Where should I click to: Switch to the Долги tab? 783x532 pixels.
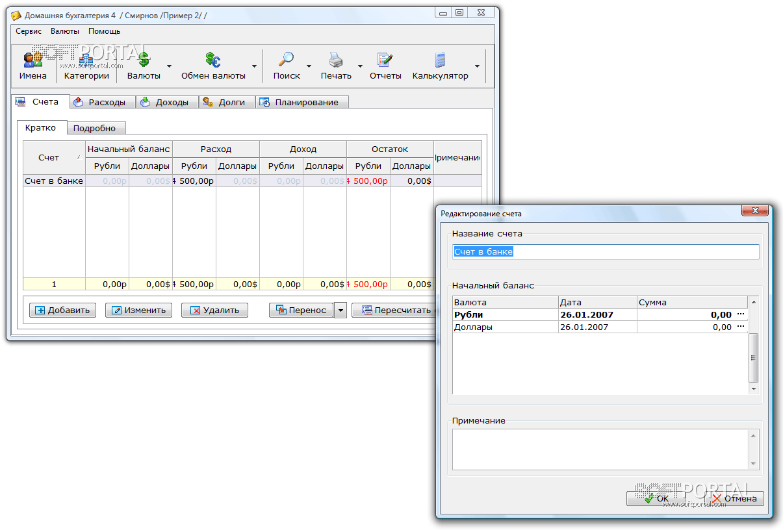tap(226, 102)
